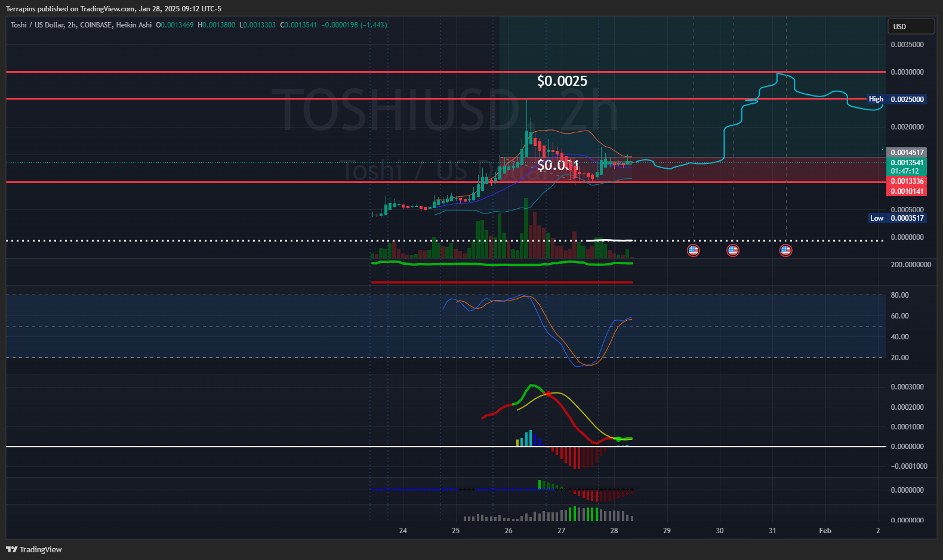943x560 pixels.
Task: Click the open value O0.0013469
Action: point(175,25)
